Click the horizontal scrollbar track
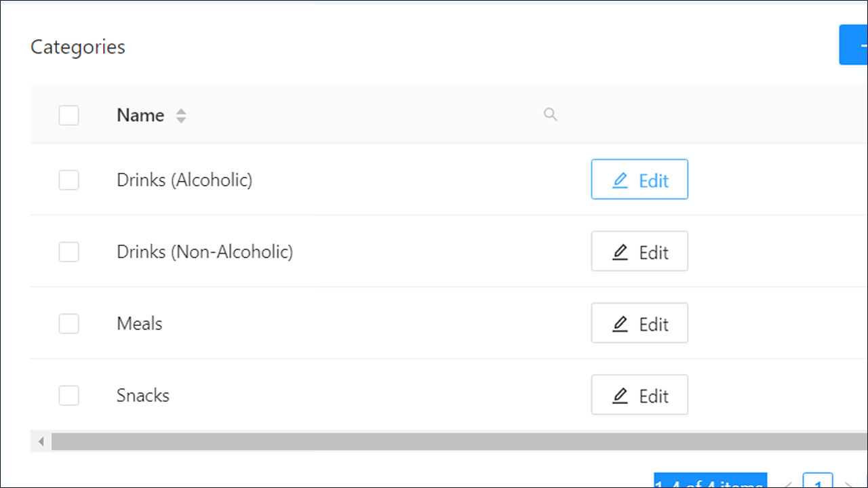 tap(460, 442)
